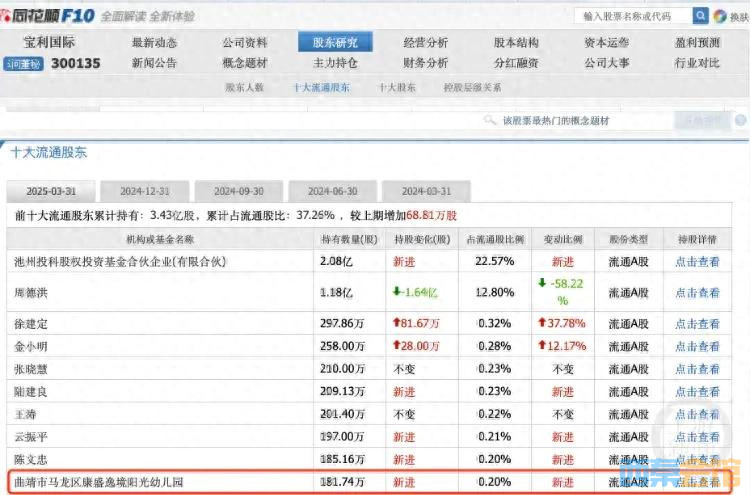The image size is (750, 495).
Task: Go to 控股层级关系 sub-section
Action: pos(473,88)
